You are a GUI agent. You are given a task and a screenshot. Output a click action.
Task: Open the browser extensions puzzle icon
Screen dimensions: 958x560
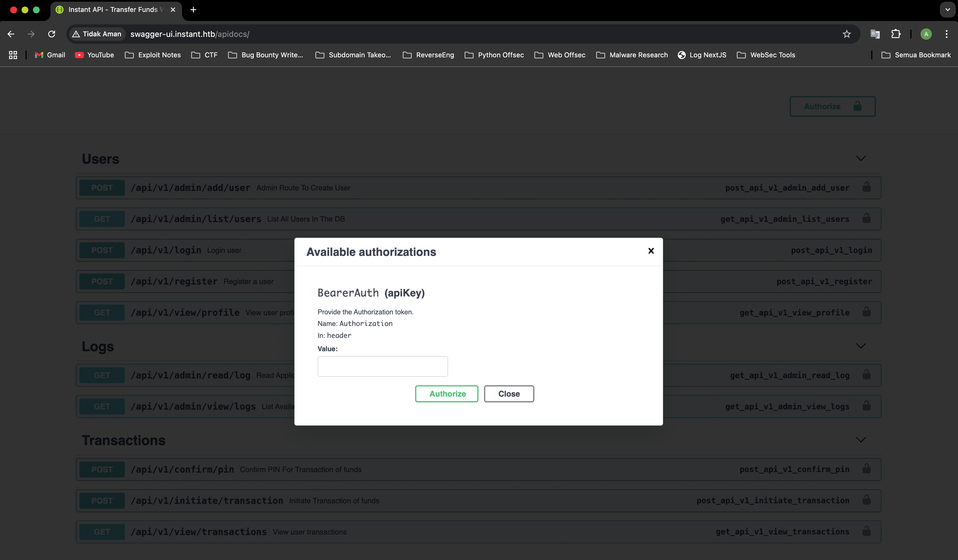(896, 34)
